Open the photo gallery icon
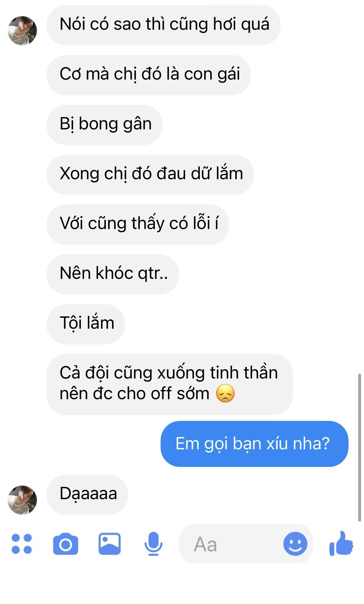Screen dimensions: 364x604 tap(110, 544)
